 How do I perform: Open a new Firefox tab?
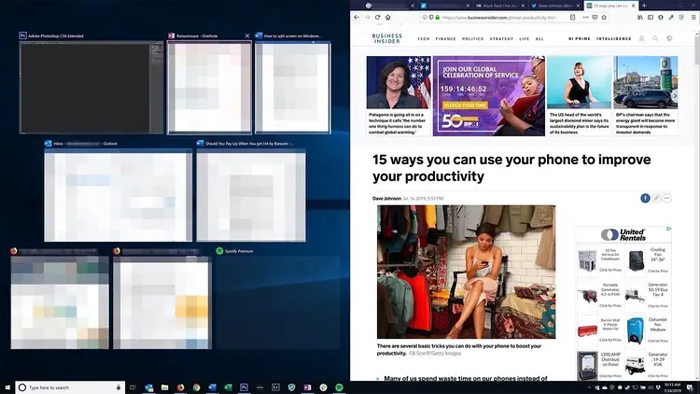pyautogui.click(x=644, y=5)
